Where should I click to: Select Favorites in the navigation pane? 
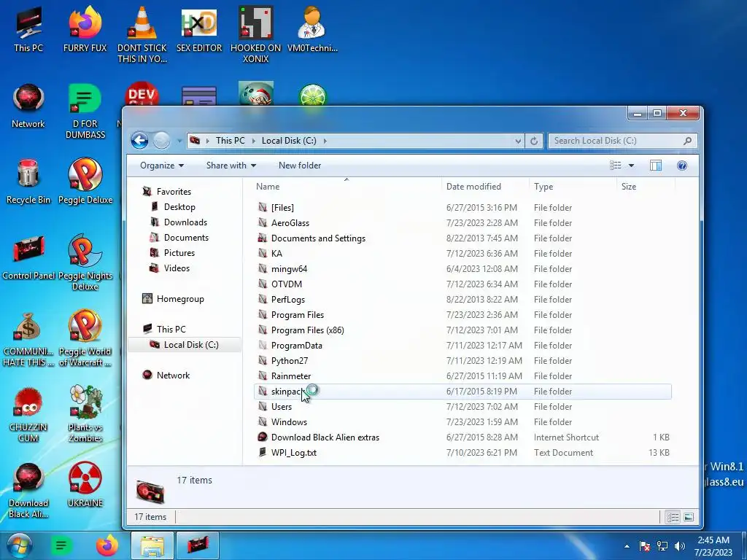pos(174,192)
